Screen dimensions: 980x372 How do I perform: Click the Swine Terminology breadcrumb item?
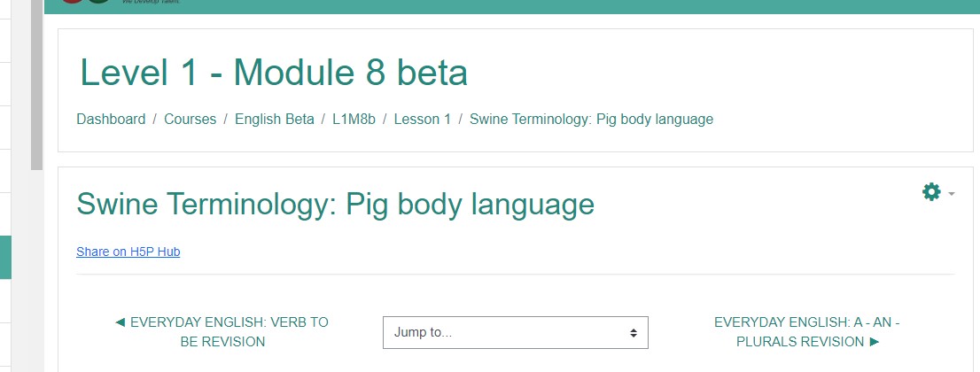point(591,119)
